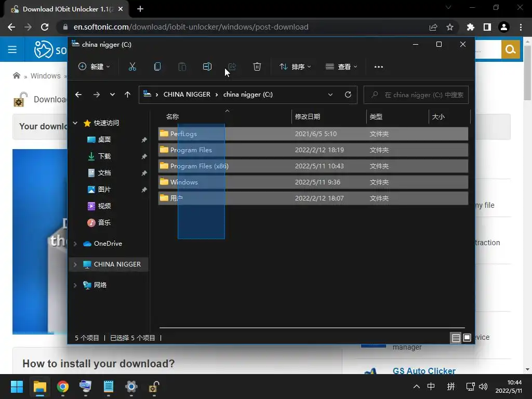Delete selected items with the trash icon

257,67
